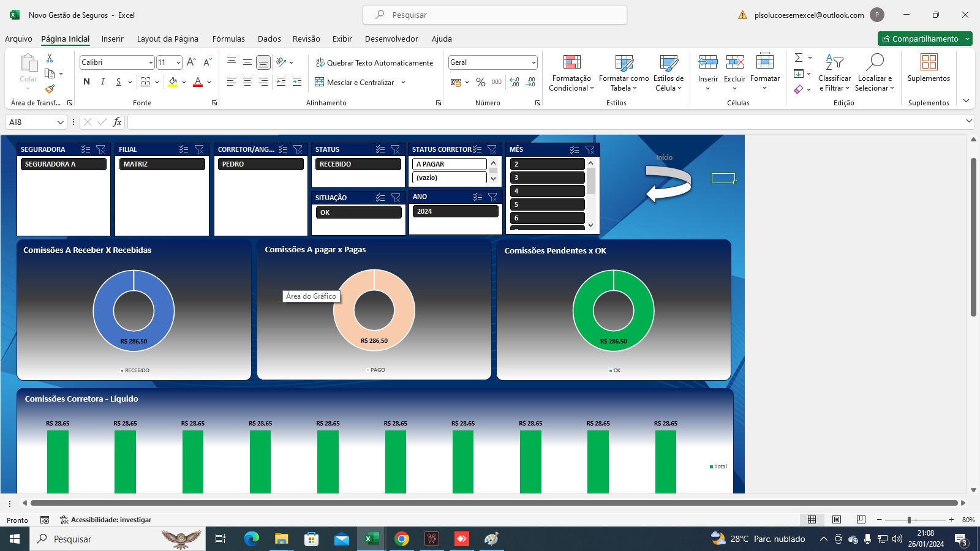Toggle multi-select on the MÊS slicer
This screenshot has width=980, height=551.
[x=574, y=149]
